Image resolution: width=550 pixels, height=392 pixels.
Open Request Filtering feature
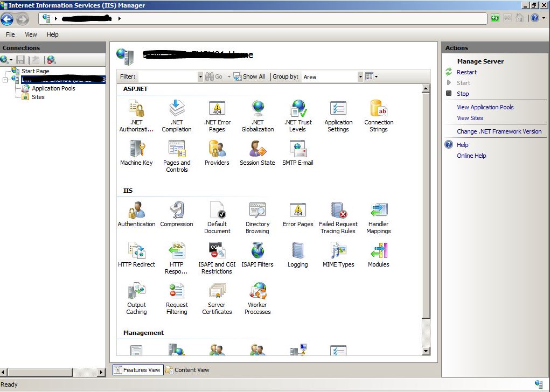177,298
